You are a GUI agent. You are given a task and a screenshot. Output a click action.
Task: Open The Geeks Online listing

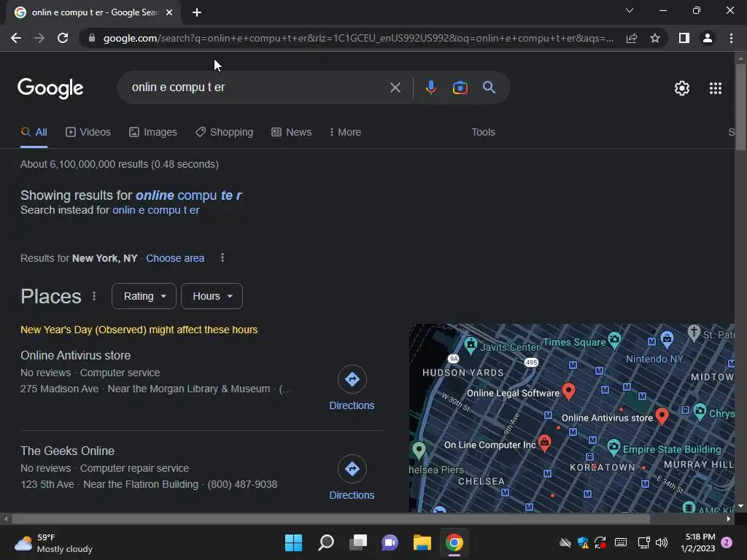(x=67, y=451)
